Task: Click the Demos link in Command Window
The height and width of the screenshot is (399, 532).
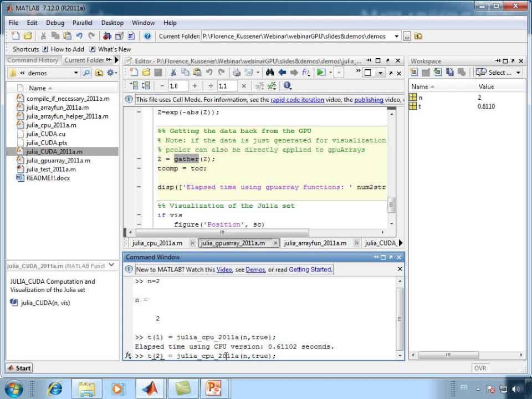Action: pyautogui.click(x=255, y=269)
